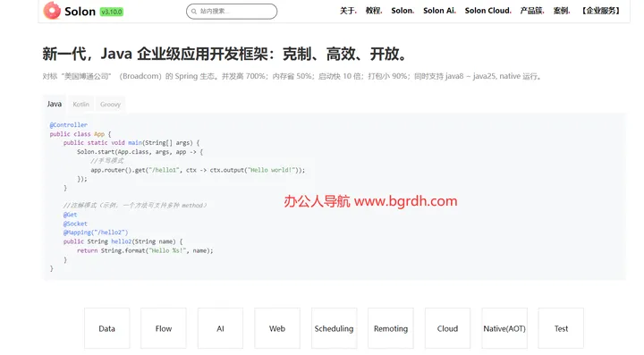Open the 关于 menu
The image size is (644, 355).
(347, 11)
